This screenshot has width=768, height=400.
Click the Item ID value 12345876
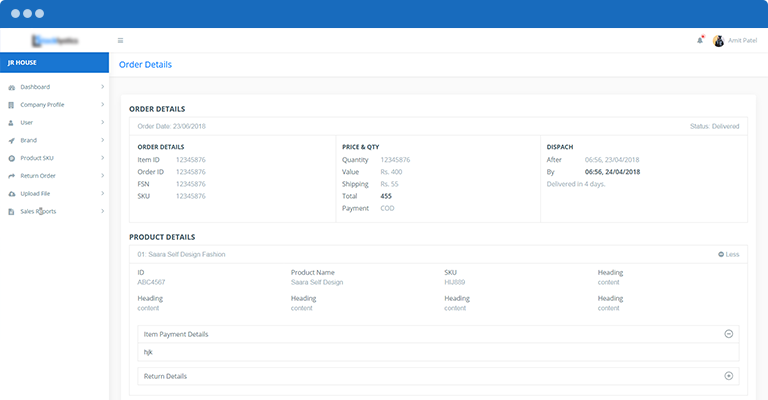point(191,160)
